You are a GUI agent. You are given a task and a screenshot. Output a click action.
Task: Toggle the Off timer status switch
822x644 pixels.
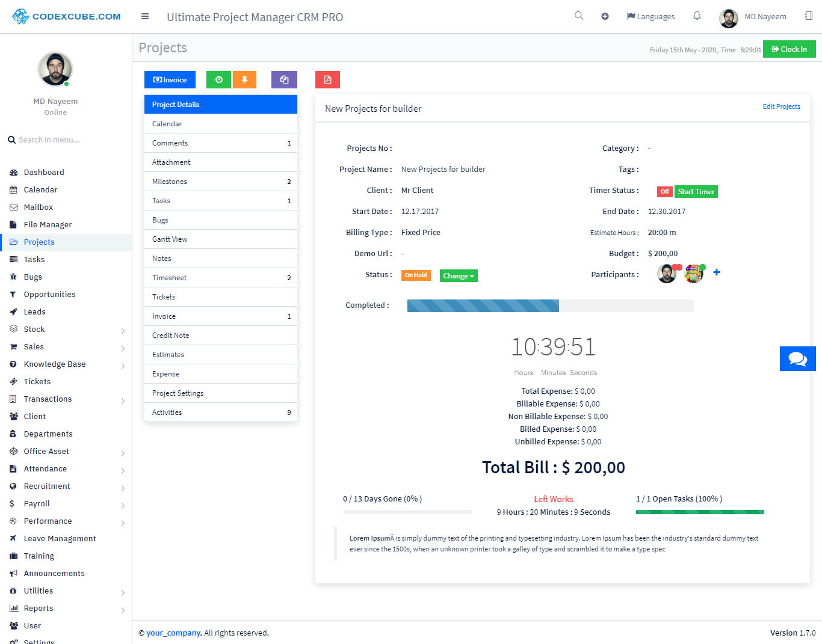pyautogui.click(x=664, y=192)
